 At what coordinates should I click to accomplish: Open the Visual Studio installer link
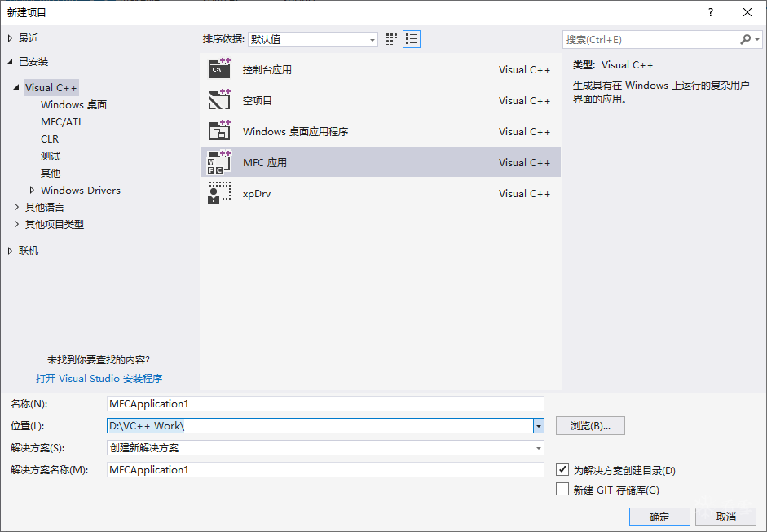99,379
